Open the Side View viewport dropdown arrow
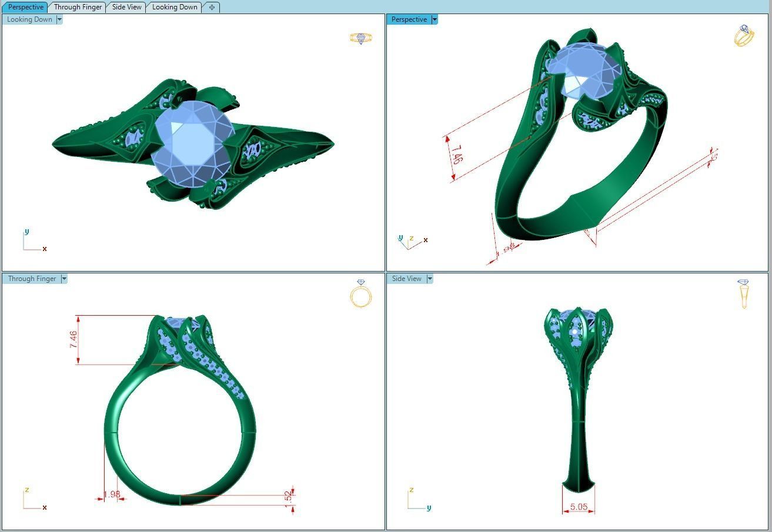The height and width of the screenshot is (532, 772). (x=430, y=279)
